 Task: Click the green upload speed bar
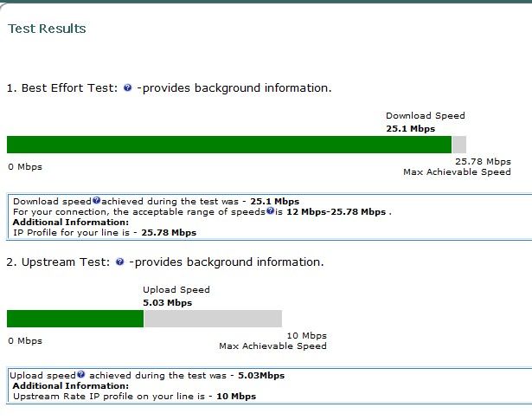click(75, 319)
